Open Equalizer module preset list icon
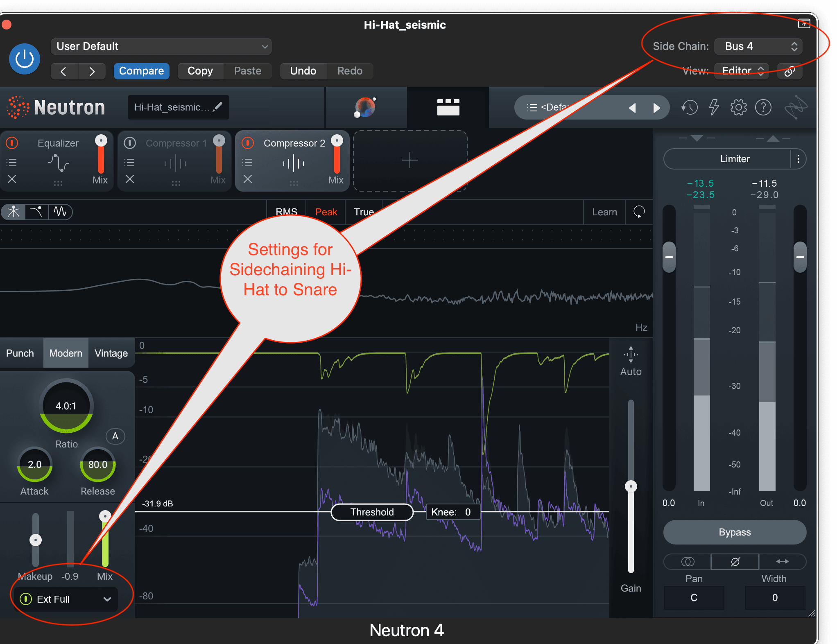Viewport: 837px width, 644px height. (12, 163)
